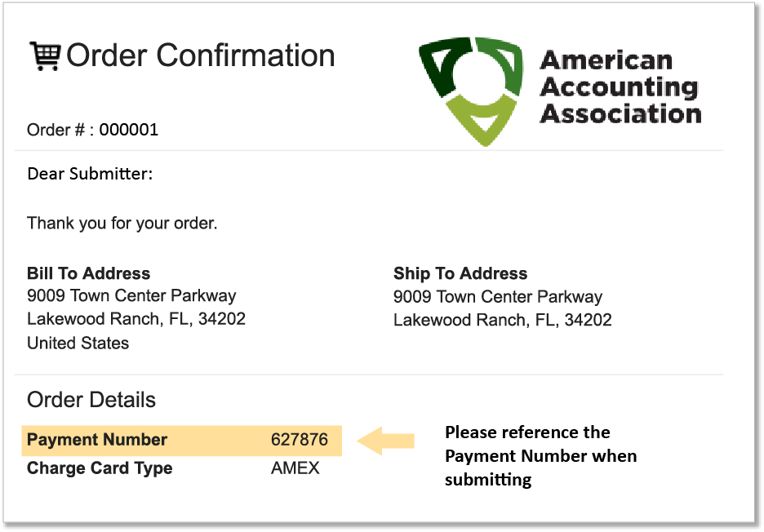Click the AMEX card type value

tap(295, 468)
